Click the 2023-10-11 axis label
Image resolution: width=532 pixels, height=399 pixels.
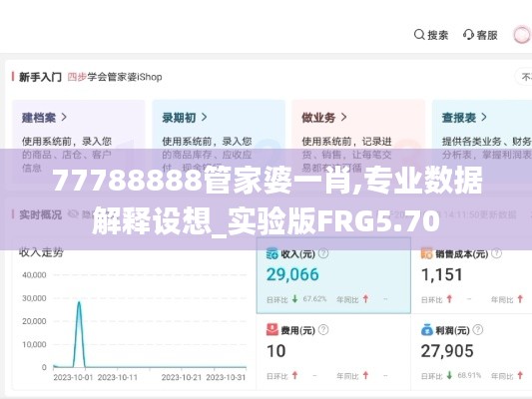coord(118,377)
